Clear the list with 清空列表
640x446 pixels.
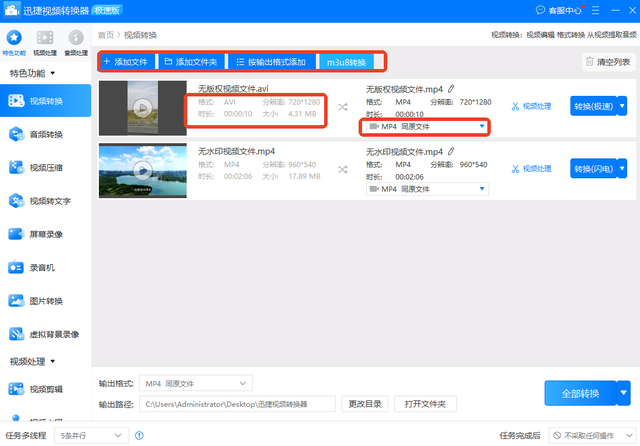(x=608, y=62)
